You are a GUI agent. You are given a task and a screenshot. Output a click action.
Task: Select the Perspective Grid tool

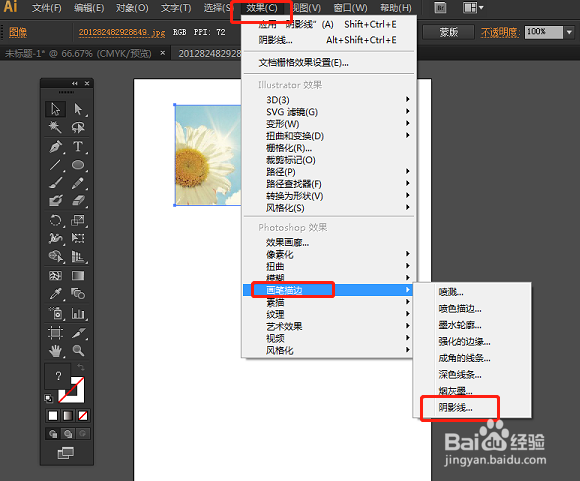point(78,256)
